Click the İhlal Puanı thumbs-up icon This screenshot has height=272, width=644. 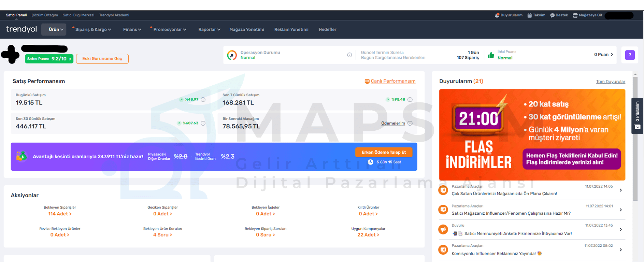[491, 55]
